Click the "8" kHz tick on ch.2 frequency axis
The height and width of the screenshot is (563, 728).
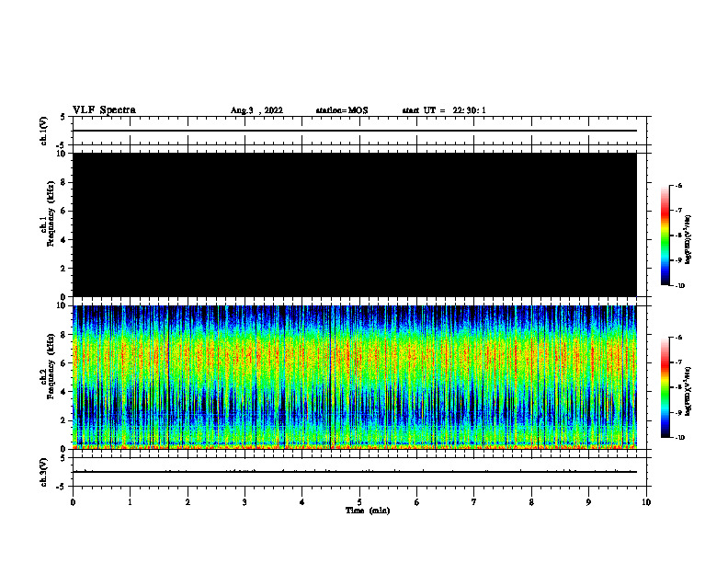[x=63, y=335]
